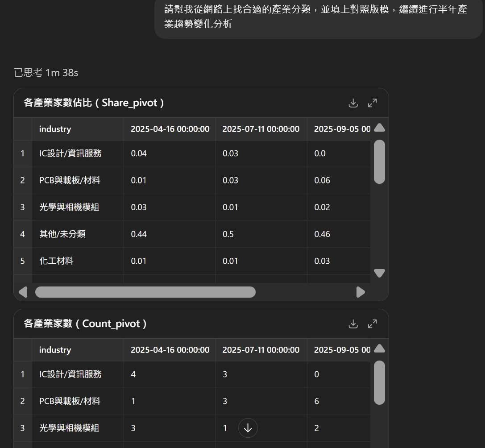The width and height of the screenshot is (485, 448).
Task: Click the down arrow of Share_pivot vertical scrollbar
Action: (379, 273)
